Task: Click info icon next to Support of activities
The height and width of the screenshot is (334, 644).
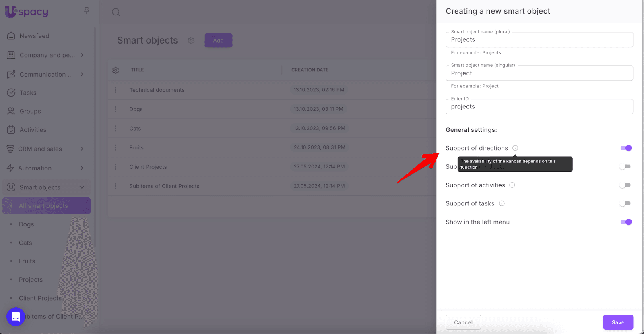Action: tap(512, 185)
